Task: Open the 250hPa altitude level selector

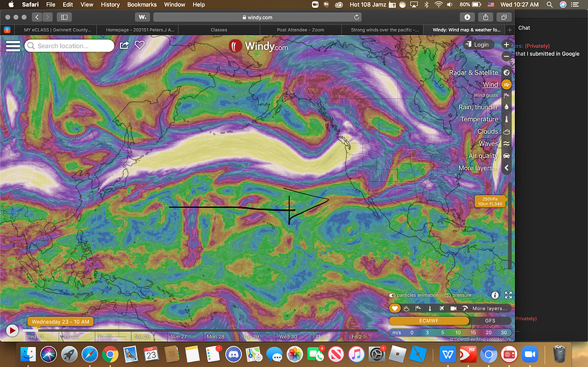Action: pyautogui.click(x=490, y=201)
